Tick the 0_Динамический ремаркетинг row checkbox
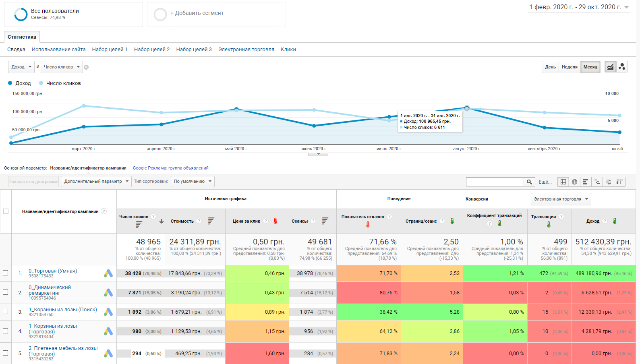 click(6, 292)
